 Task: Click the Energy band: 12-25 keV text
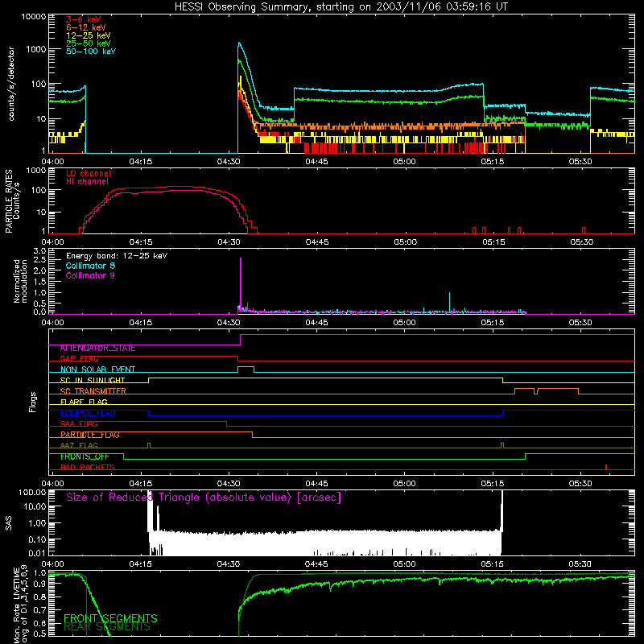(x=117, y=256)
